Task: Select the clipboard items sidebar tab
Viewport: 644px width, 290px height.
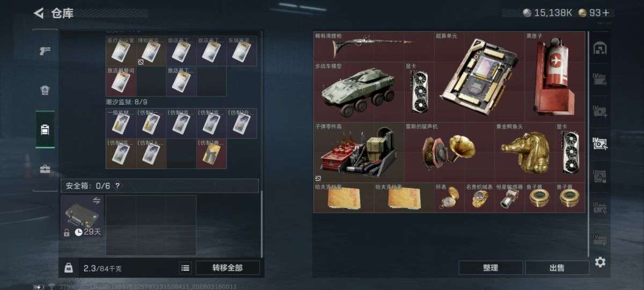Action: 45,129
